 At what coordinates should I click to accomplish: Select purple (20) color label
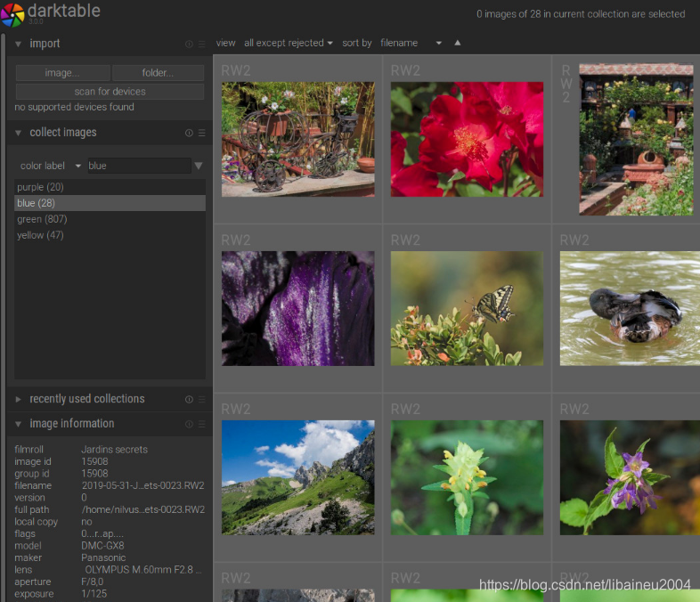pos(110,187)
